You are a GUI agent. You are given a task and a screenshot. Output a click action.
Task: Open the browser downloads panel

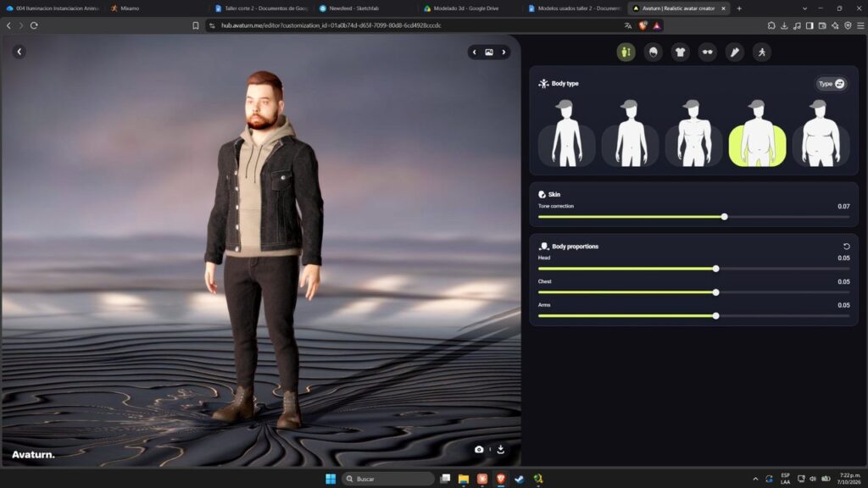click(784, 25)
